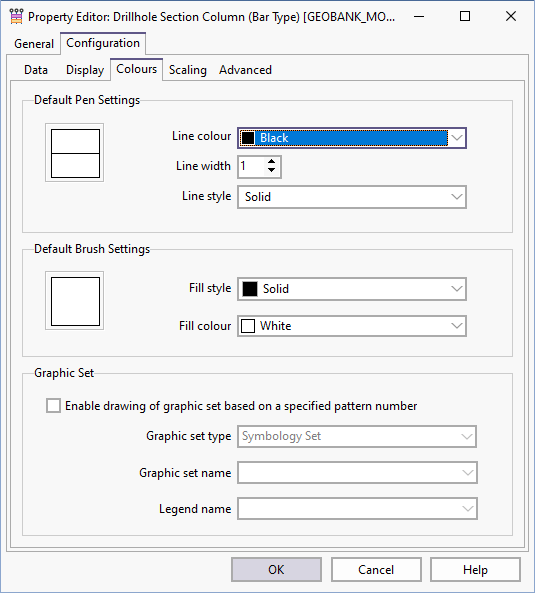Click the Line width input field
The height and width of the screenshot is (593, 535).
(x=252, y=166)
